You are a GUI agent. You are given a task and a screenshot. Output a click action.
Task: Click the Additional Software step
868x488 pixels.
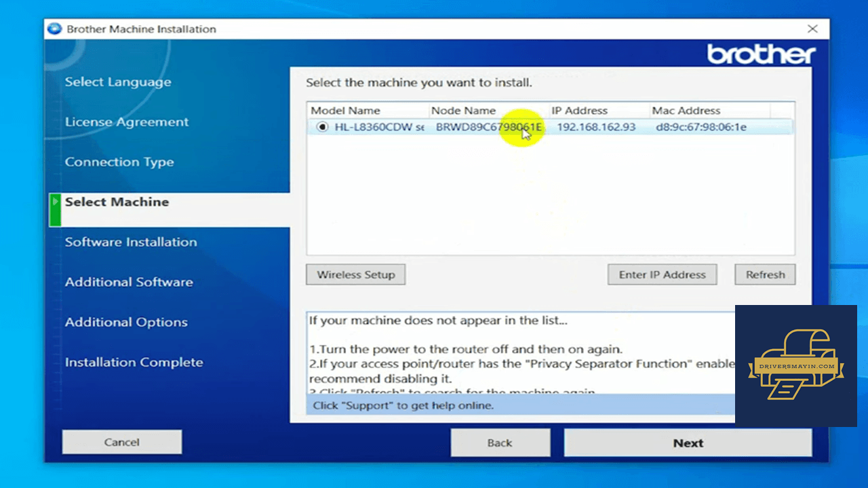(129, 282)
